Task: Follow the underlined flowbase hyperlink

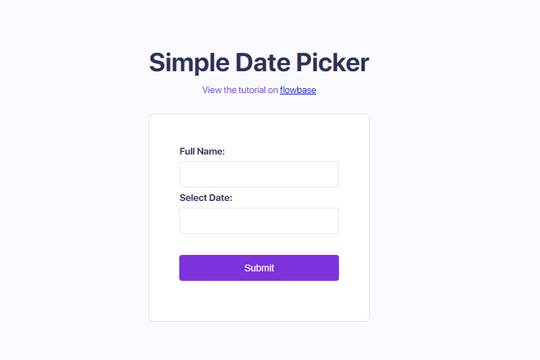Action: [x=298, y=90]
